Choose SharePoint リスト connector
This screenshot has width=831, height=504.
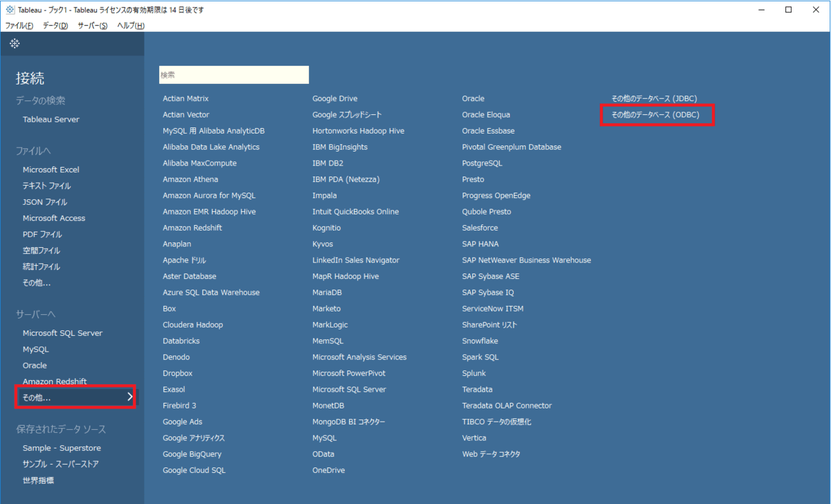coord(490,325)
